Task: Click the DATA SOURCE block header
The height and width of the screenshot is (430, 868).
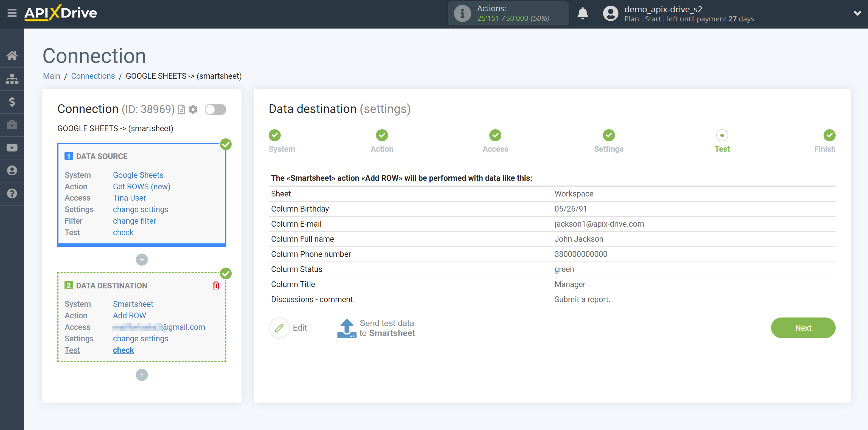Action: pyautogui.click(x=102, y=156)
